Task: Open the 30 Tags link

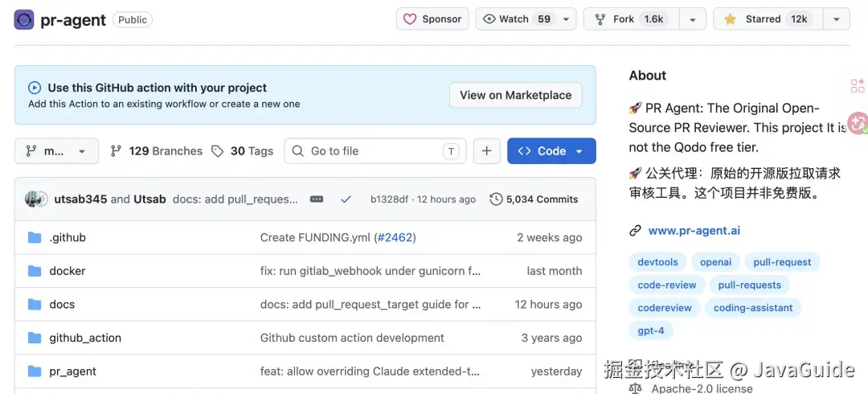Action: [x=243, y=150]
